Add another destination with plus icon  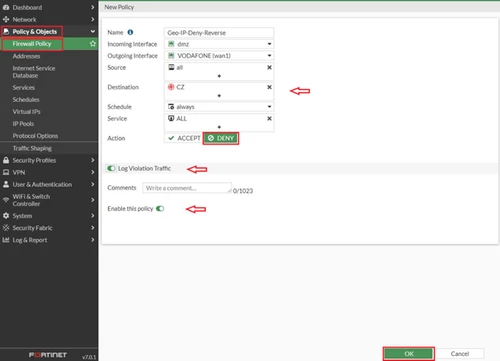(219, 96)
